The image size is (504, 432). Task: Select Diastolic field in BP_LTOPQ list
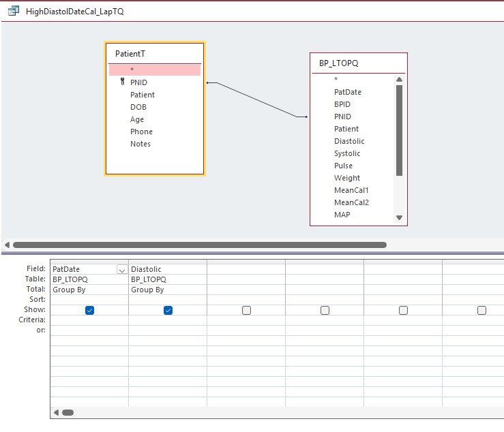[349, 141]
